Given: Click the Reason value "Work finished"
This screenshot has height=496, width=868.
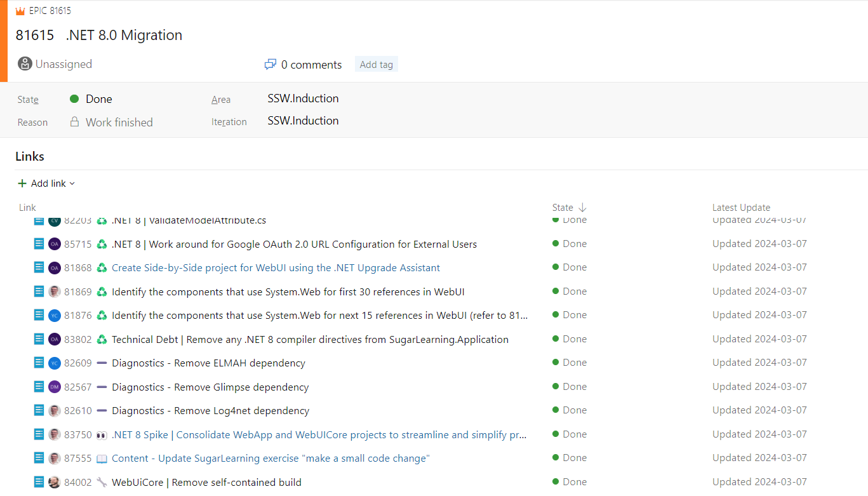Looking at the screenshot, I should point(119,122).
